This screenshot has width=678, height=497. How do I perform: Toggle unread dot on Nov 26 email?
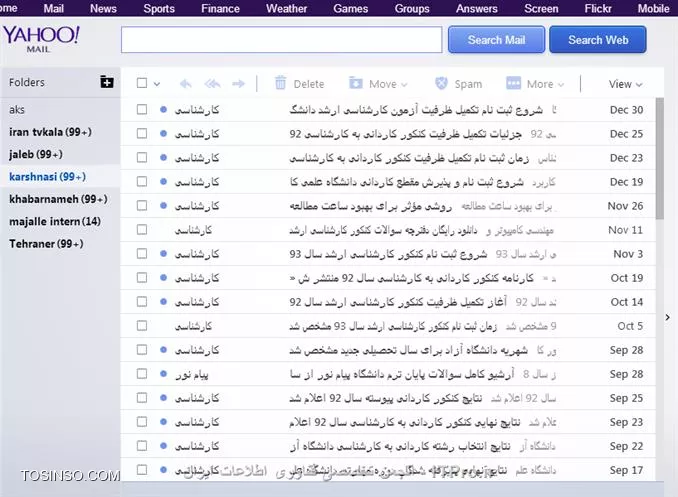[163, 205]
